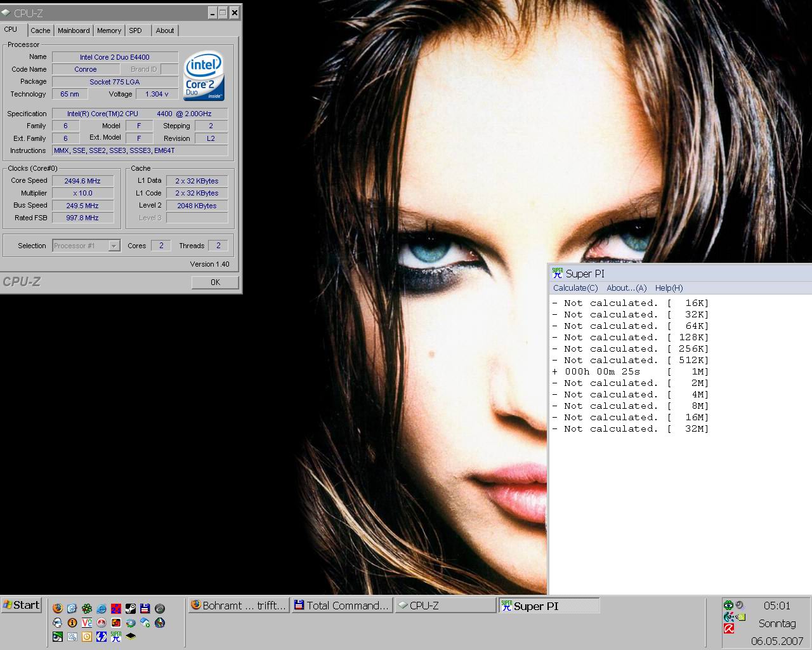Open the Avira antivirus tray icon
This screenshot has height=650, width=812.
729,628
